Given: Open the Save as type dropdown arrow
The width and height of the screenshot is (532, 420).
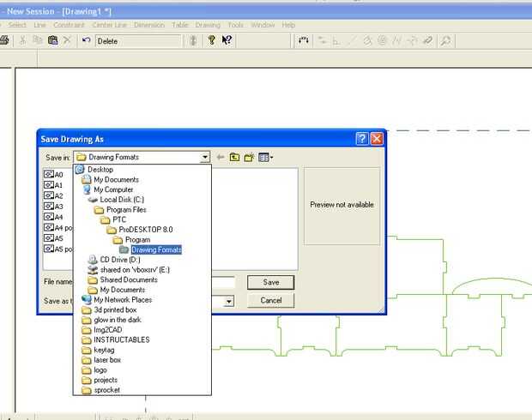Looking at the screenshot, I should (229, 301).
